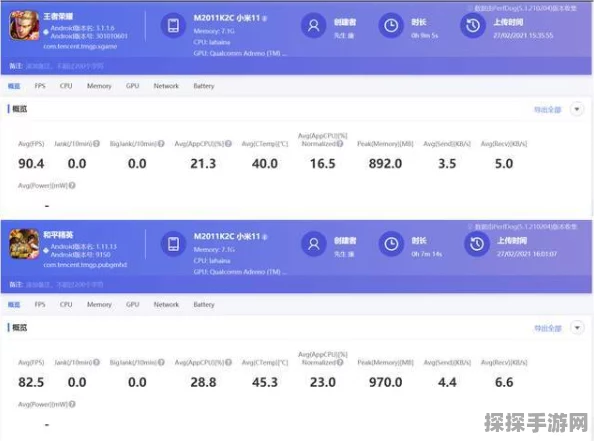Image resolution: width=594 pixels, height=441 pixels.
Task: Expand the dropdown arrow in the second 概览 section
Action: pos(577,328)
